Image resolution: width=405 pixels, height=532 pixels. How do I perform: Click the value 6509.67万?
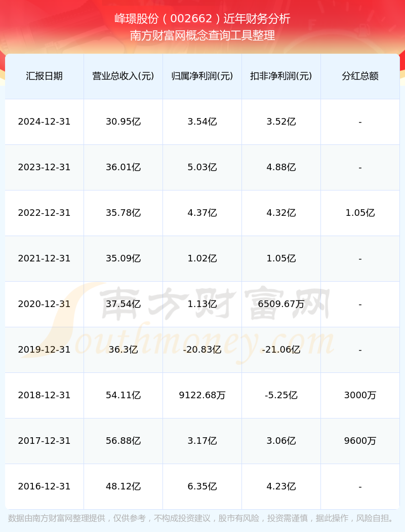click(x=281, y=304)
